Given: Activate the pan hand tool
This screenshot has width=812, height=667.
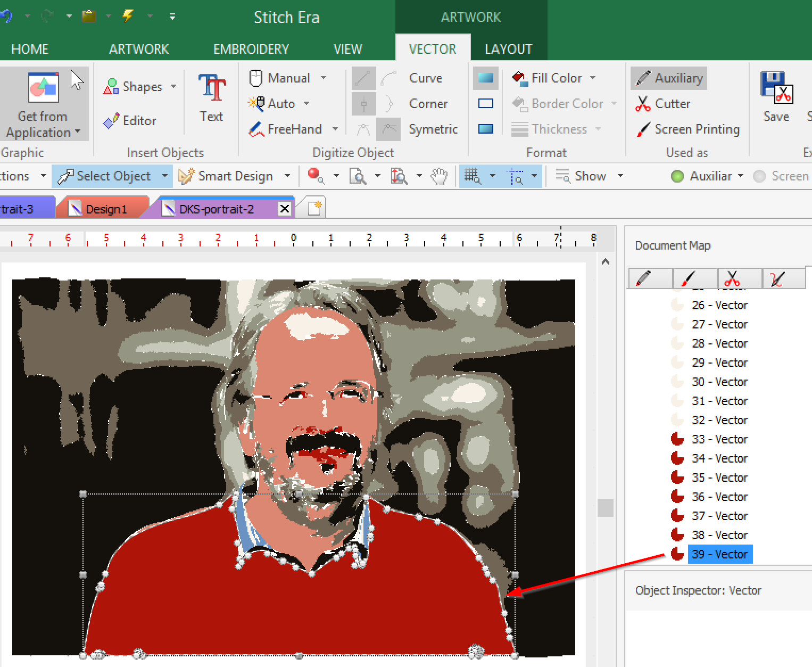Looking at the screenshot, I should point(439,176).
